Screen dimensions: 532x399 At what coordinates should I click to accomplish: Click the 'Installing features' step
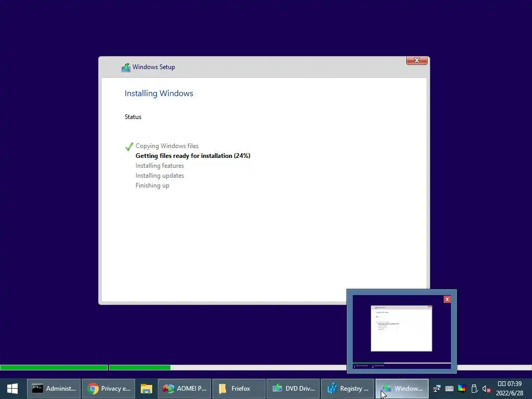tap(160, 166)
